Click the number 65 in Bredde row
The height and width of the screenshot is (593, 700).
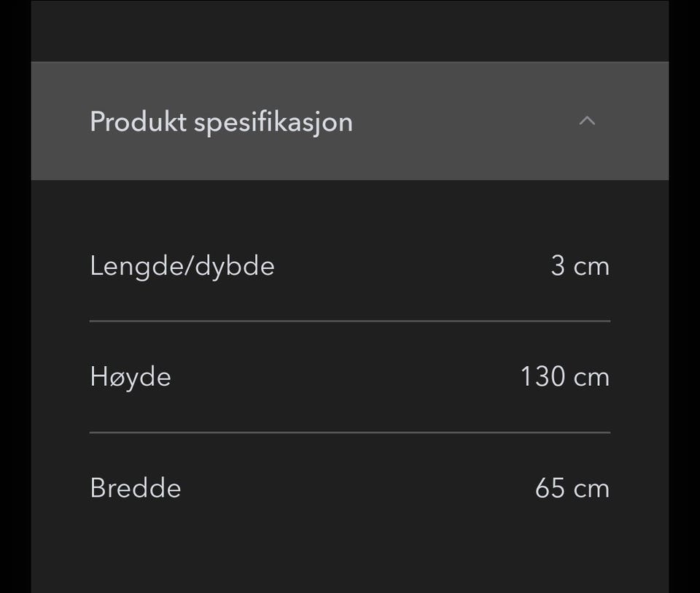click(550, 488)
